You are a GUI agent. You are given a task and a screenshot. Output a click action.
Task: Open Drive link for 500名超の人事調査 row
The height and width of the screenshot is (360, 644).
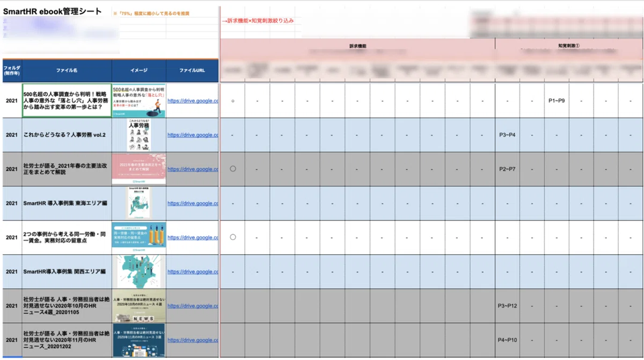193,100
